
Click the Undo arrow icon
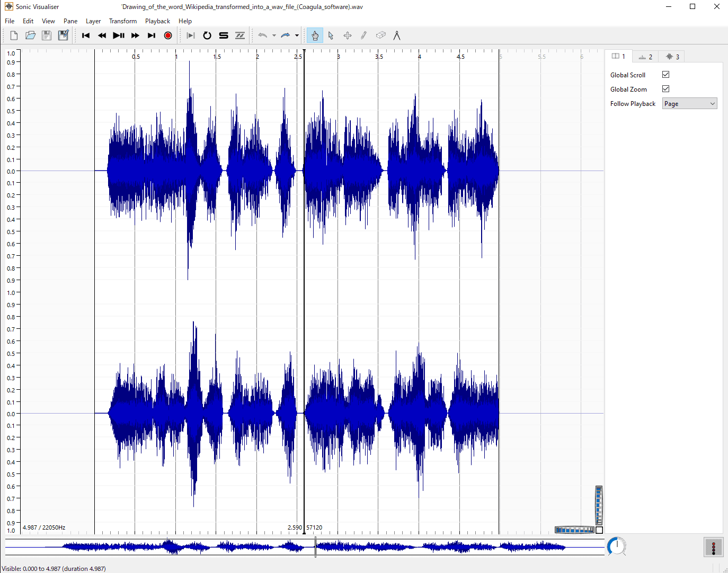tap(263, 35)
